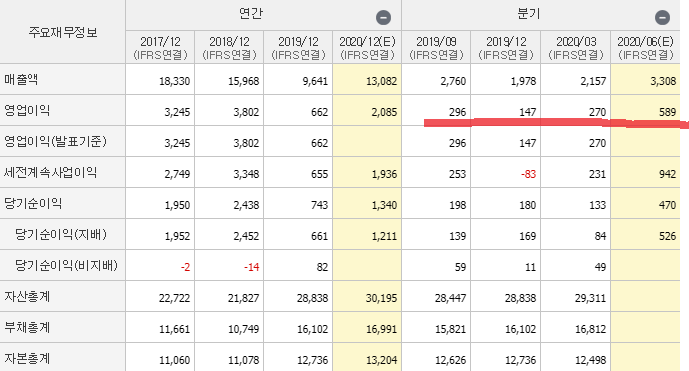Click the 21,827 total assets value
The image size is (689, 371).
(x=243, y=298)
